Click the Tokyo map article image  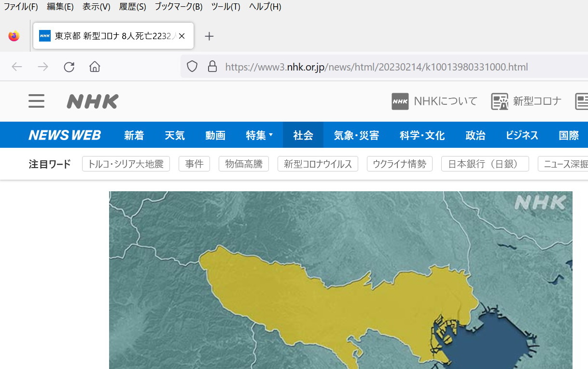point(340,280)
